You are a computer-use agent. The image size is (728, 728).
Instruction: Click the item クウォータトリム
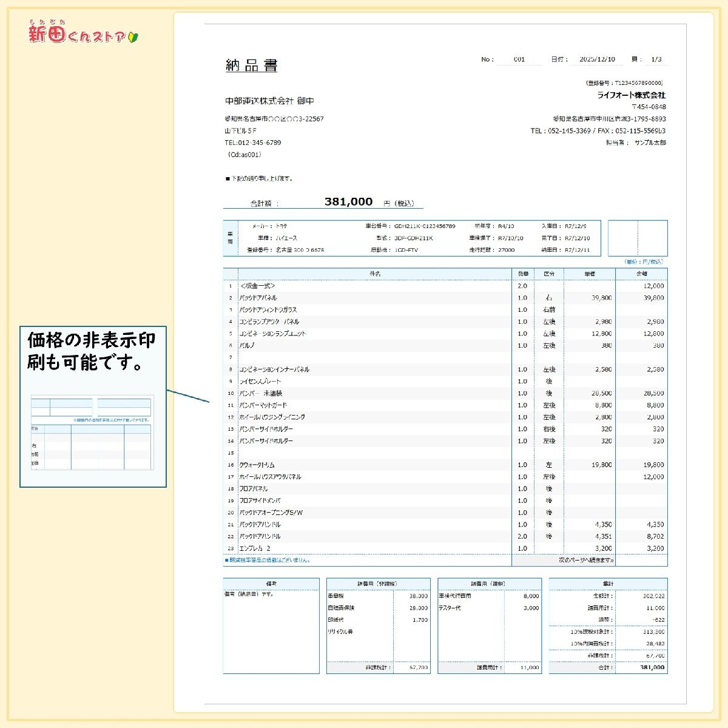(x=257, y=465)
